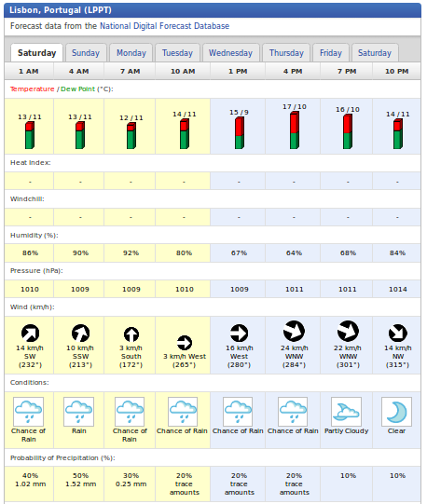
Task: Click the 1 AM rain cloud condition icon
Action: 28,412
